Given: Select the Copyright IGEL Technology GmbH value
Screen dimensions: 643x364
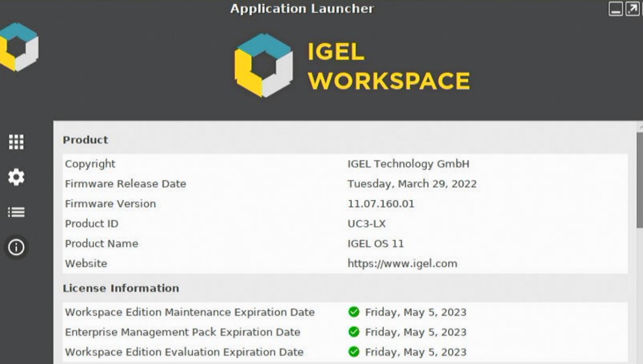Looking at the screenshot, I should 408,164.
